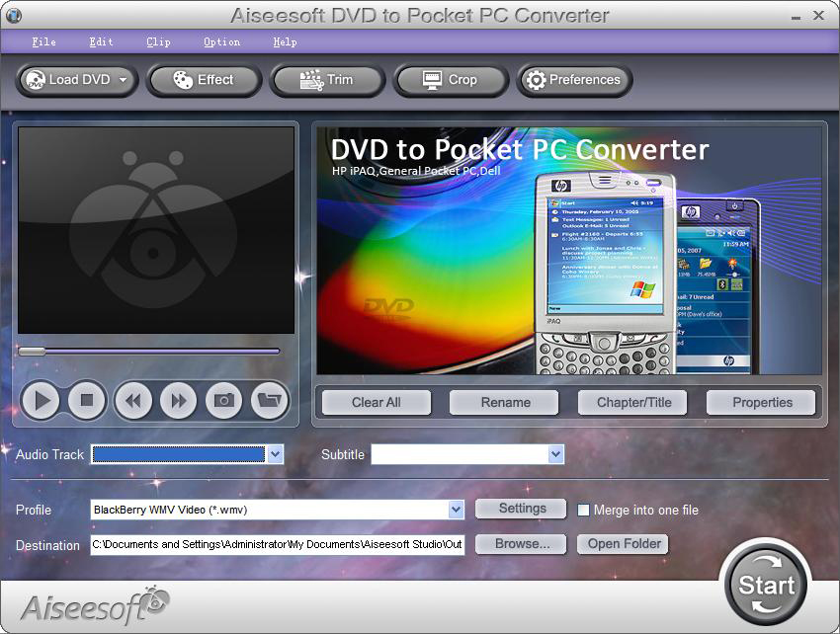
Task: Start the conversion
Action: coord(767,585)
